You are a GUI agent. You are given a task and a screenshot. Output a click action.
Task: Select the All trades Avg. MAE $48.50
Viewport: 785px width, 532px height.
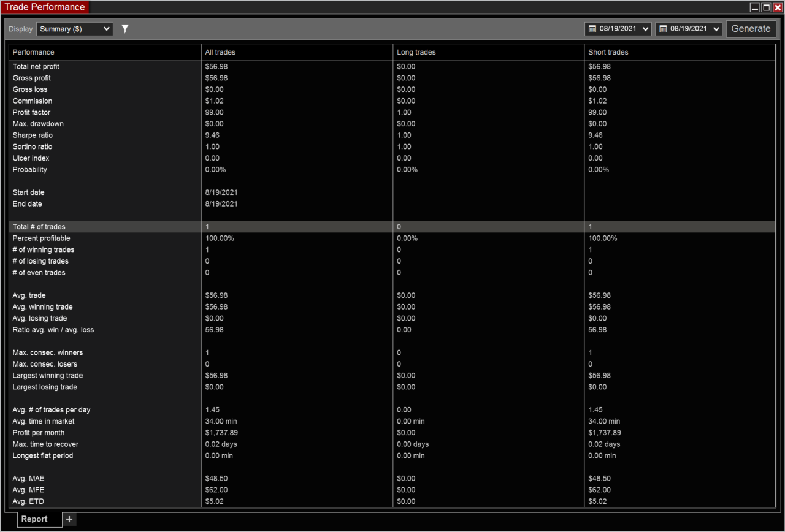pos(216,478)
